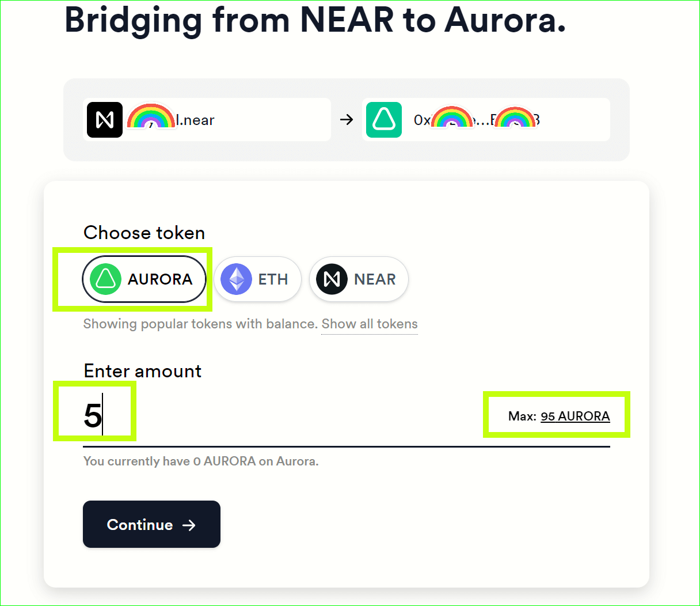Screen dimensions: 700x606
Task: Click the first rainbow icon in the 0x address
Action: [x=452, y=118]
